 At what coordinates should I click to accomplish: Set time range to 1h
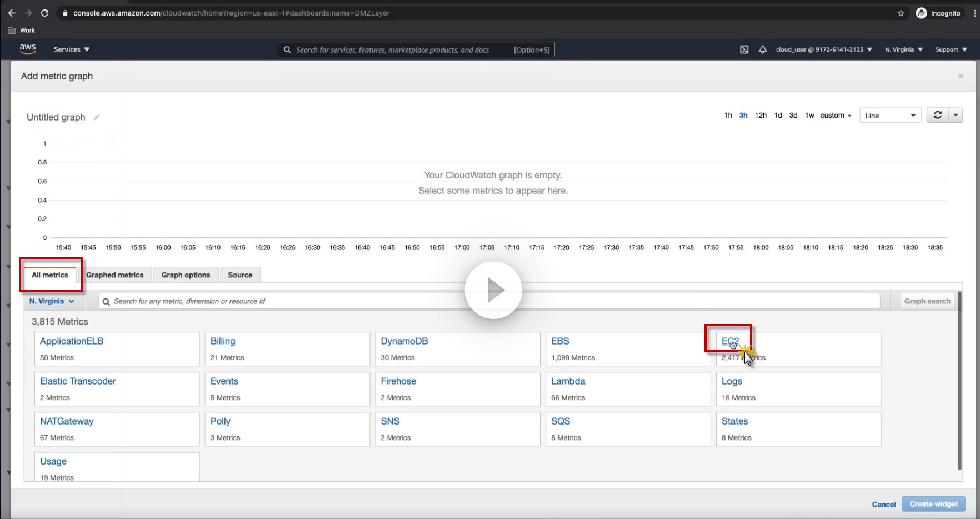(728, 116)
